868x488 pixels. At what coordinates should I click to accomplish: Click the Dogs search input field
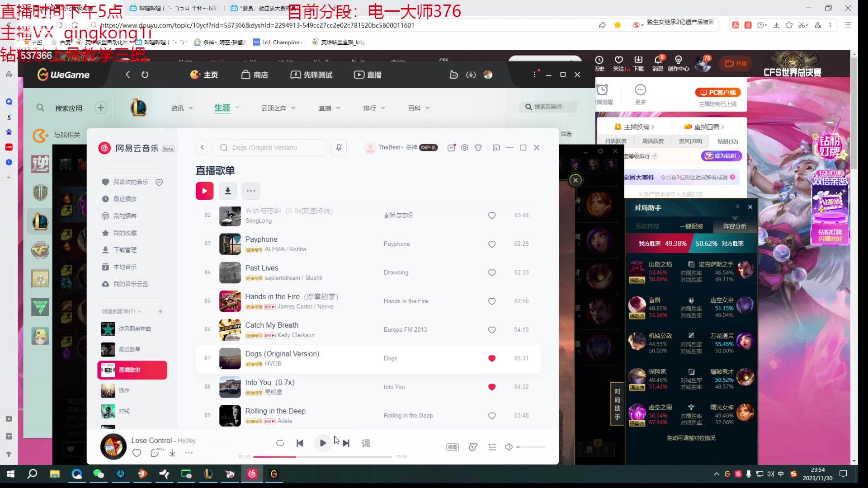point(269,148)
